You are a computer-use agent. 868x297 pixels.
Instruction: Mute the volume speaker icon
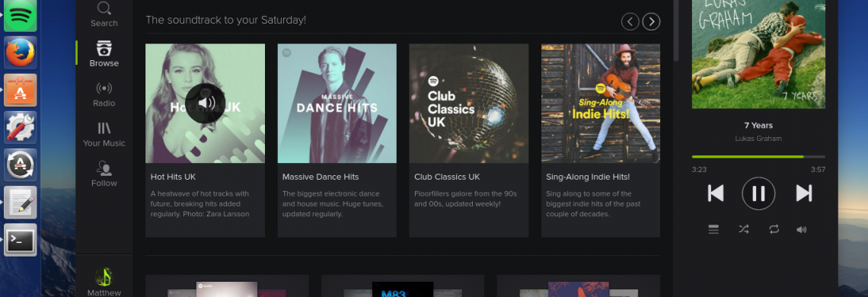pos(802,229)
